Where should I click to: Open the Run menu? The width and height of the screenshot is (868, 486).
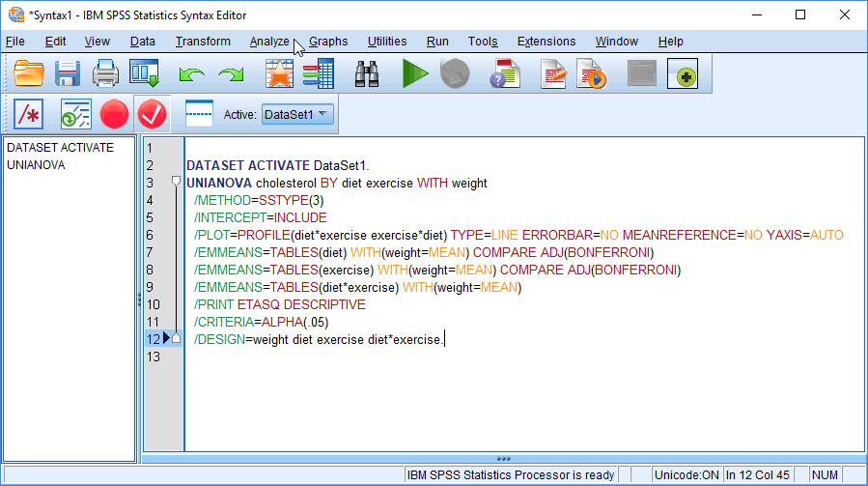(437, 42)
